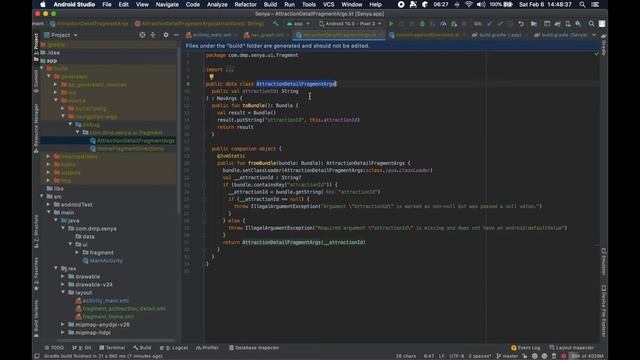Viewport: 640px width, 360px height.
Task: Click the Collapse All icon in Project panel
Action: click(153, 35)
